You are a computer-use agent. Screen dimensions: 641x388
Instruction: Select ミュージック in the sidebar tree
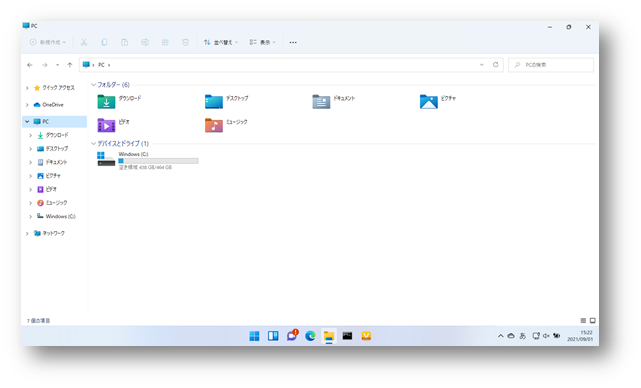point(52,202)
